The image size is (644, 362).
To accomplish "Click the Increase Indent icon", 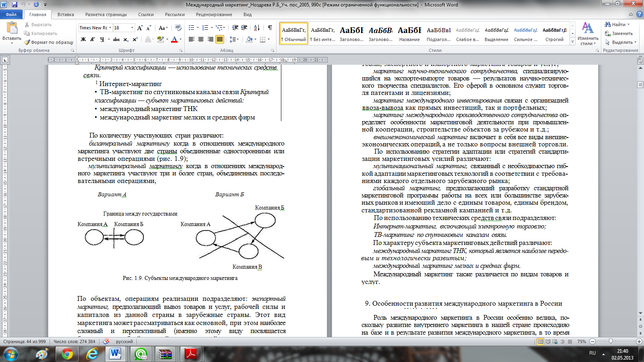I will [244, 28].
